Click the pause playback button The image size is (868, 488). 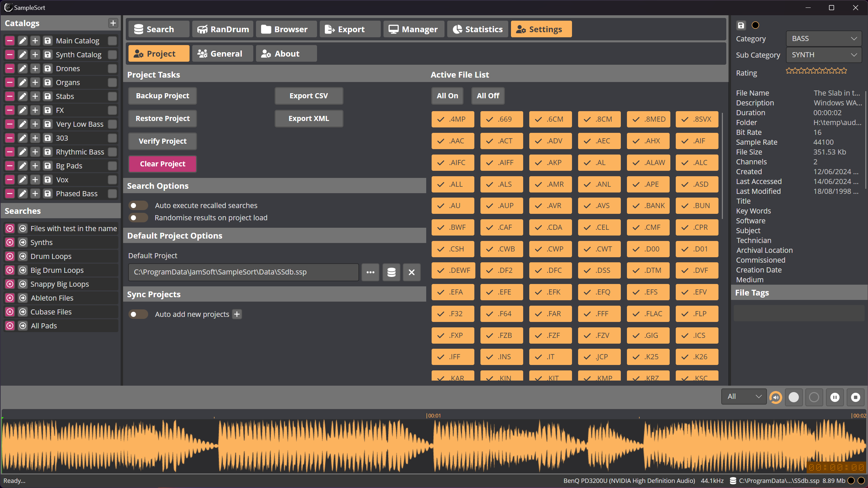[x=835, y=397]
